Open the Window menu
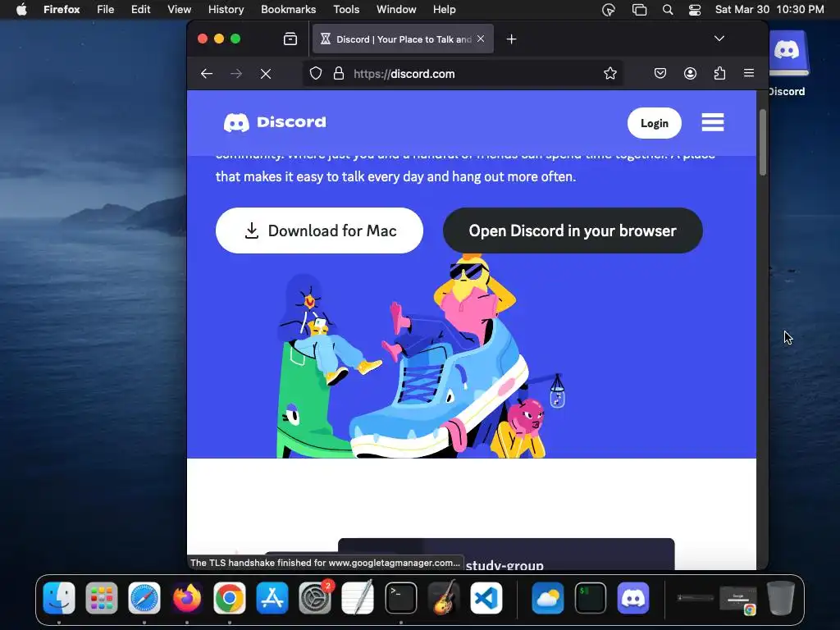 396,10
